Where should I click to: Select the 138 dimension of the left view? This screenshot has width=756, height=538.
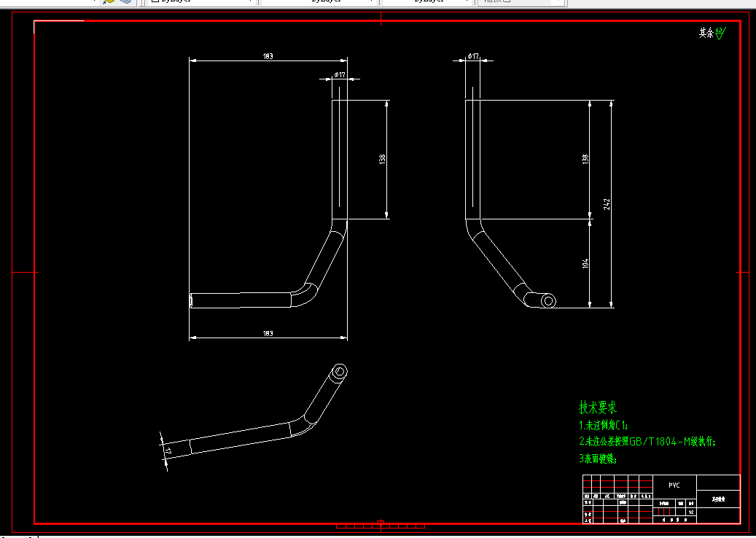click(382, 159)
